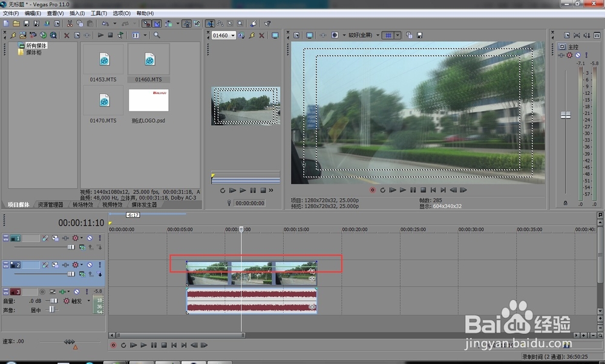605x364 pixels.
Task: Click the magnifier search icon in Project Media
Action: point(157,35)
